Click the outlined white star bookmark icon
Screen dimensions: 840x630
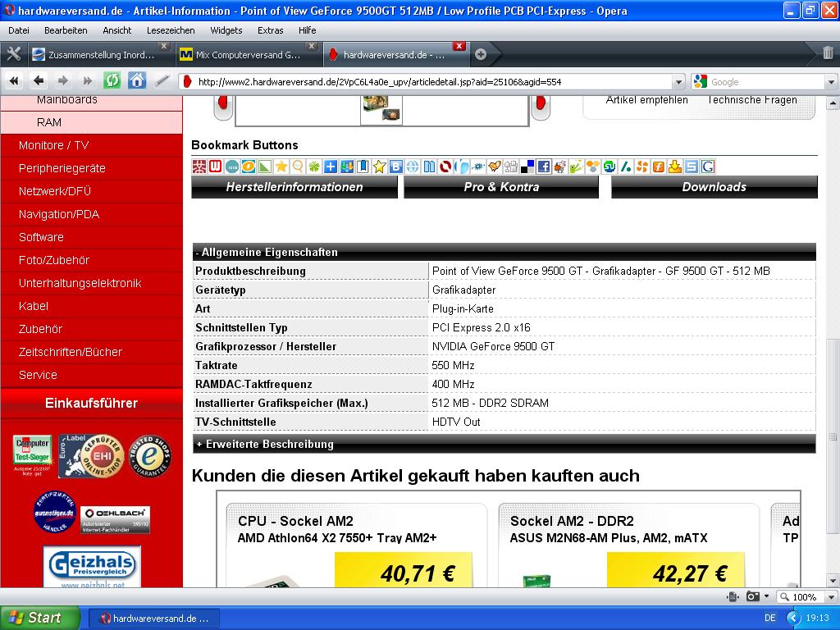point(379,167)
